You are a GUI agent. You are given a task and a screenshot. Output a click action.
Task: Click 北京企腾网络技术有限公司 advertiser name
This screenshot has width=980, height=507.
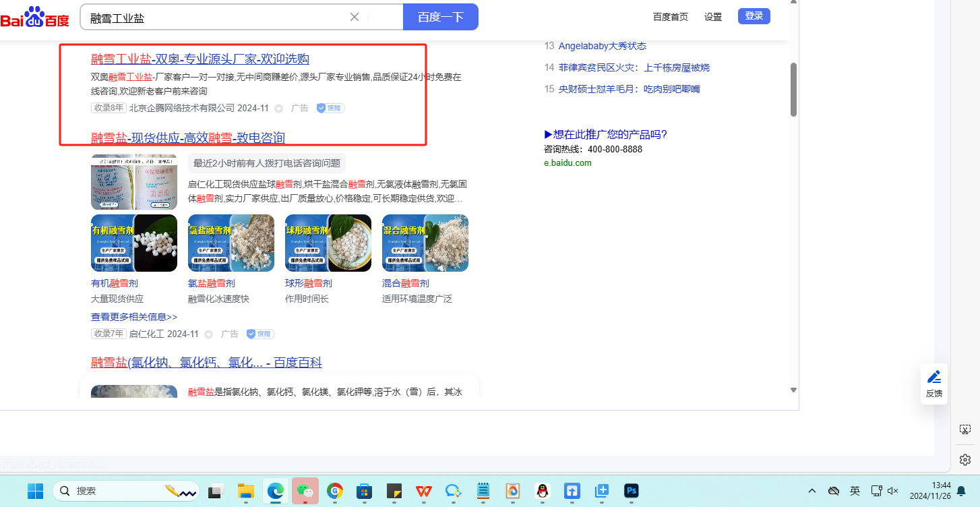pos(182,108)
